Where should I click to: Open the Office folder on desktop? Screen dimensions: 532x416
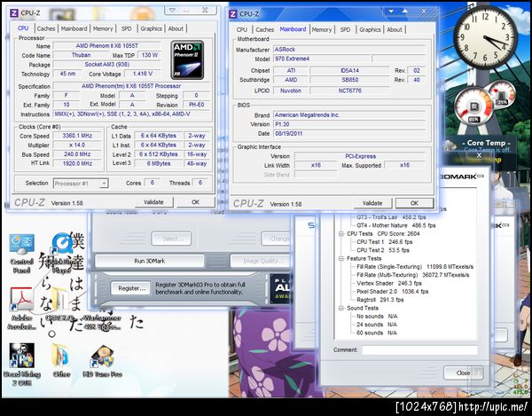tap(61, 360)
